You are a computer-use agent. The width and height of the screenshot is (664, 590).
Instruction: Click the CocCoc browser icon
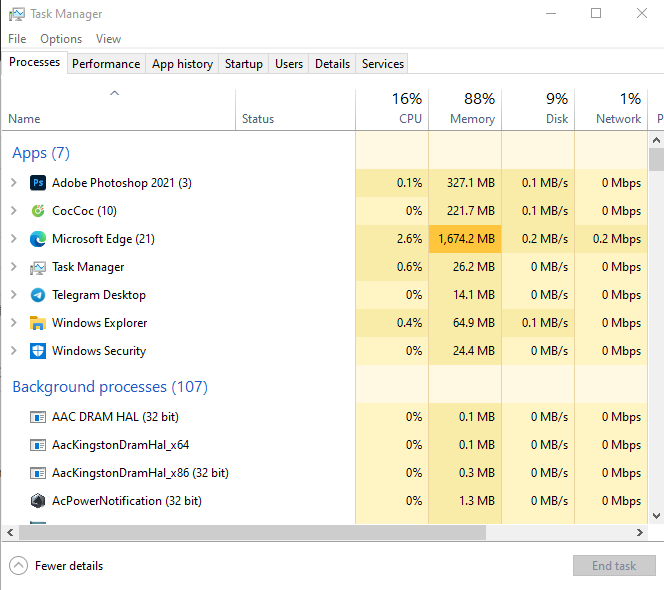(x=38, y=211)
